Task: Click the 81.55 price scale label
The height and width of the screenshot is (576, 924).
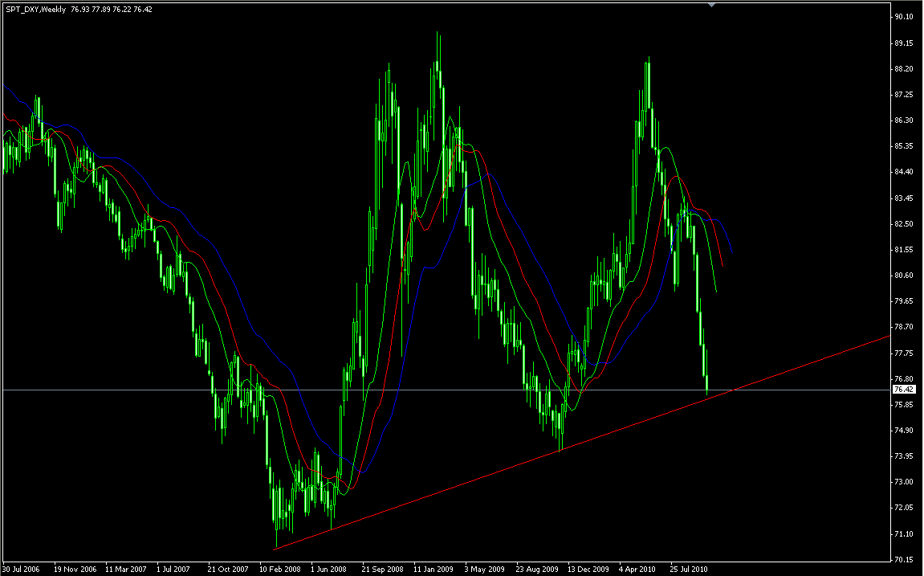Action: (903, 250)
